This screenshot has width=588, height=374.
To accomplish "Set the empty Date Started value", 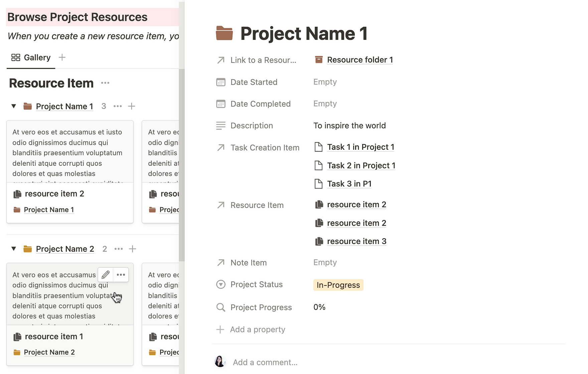I will coord(325,82).
